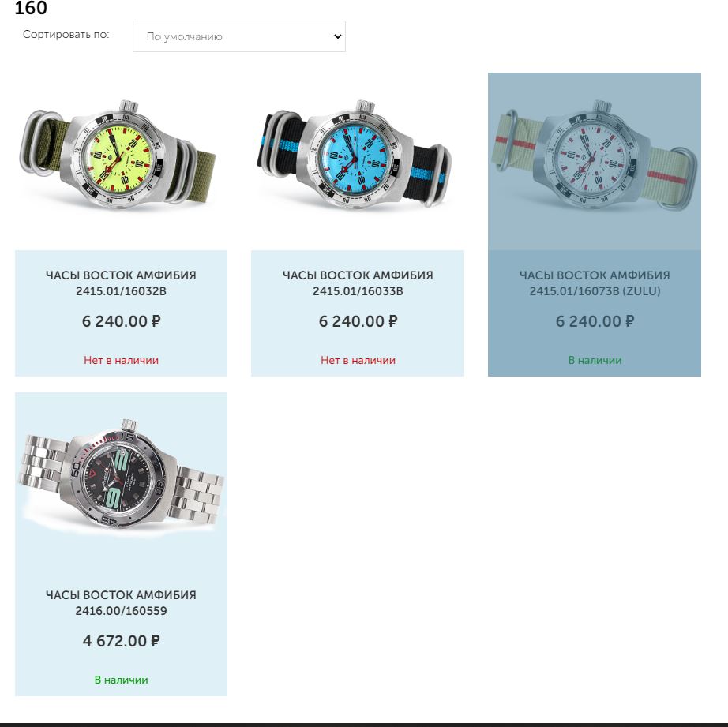
Task: Open product title 2415.01/16032B
Action: tap(121, 283)
